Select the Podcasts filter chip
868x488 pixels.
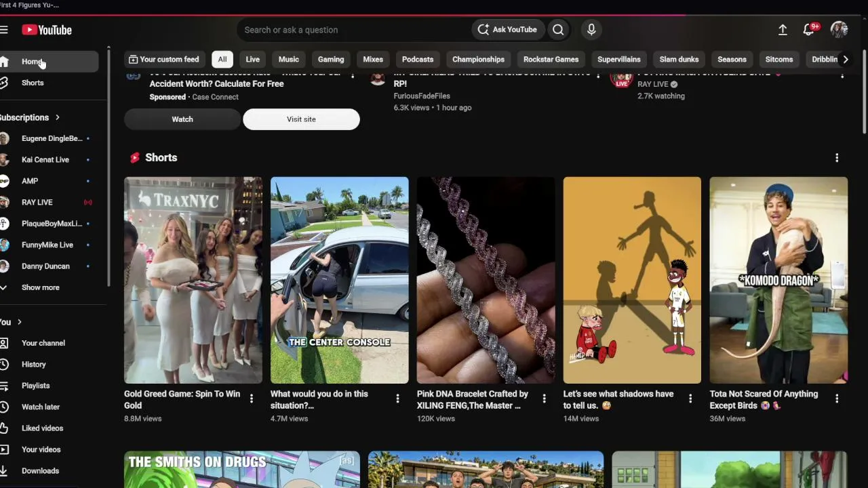coord(418,60)
